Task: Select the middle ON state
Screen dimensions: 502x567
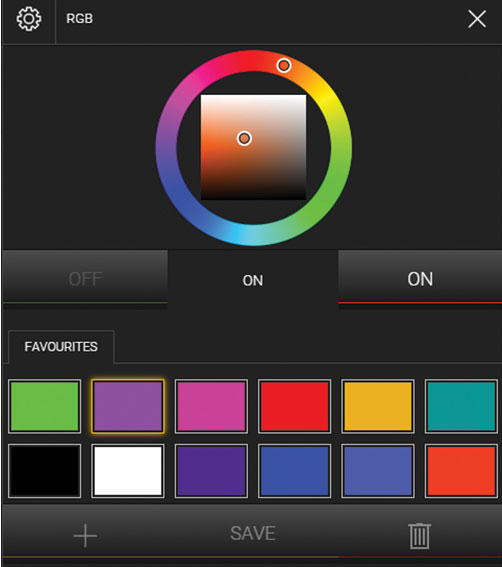Action: coord(253,281)
